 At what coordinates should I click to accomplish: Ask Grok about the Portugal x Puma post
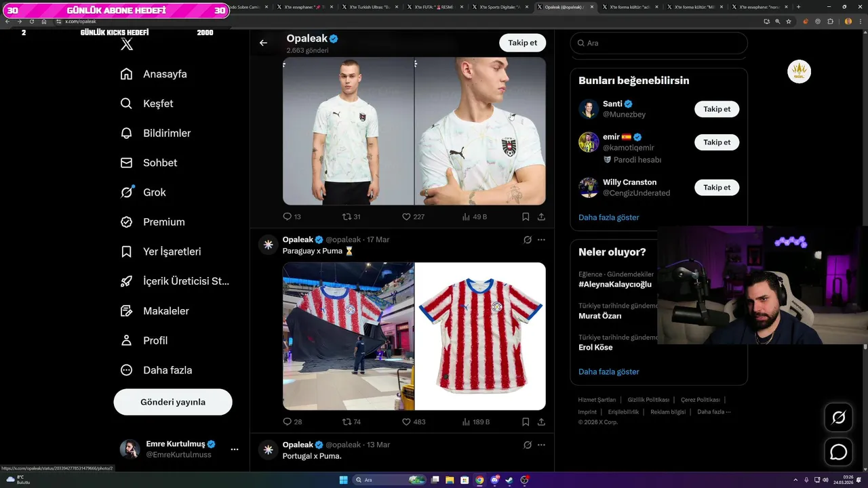528,445
